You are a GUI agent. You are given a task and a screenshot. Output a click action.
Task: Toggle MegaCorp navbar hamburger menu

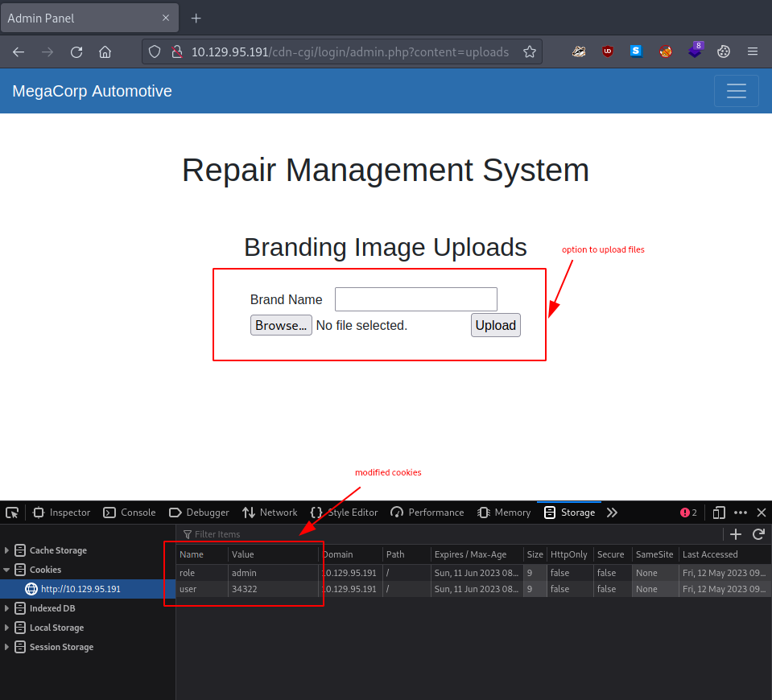click(x=736, y=91)
